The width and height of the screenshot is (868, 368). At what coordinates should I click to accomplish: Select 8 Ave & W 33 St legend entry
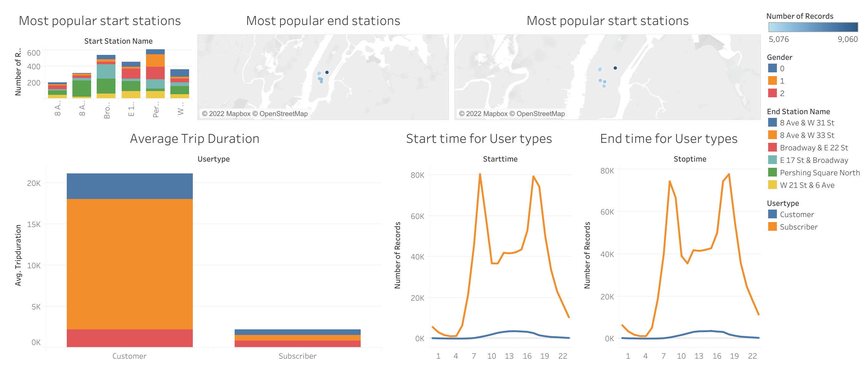[x=807, y=135]
